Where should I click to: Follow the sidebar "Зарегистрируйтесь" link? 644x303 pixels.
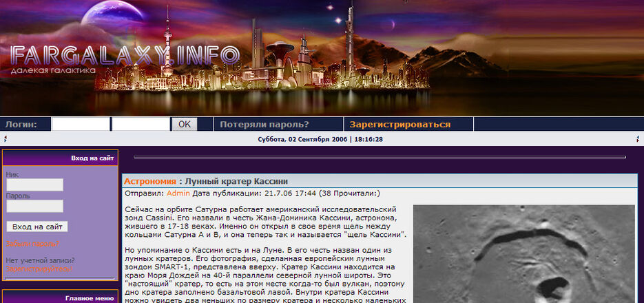[x=38, y=269]
